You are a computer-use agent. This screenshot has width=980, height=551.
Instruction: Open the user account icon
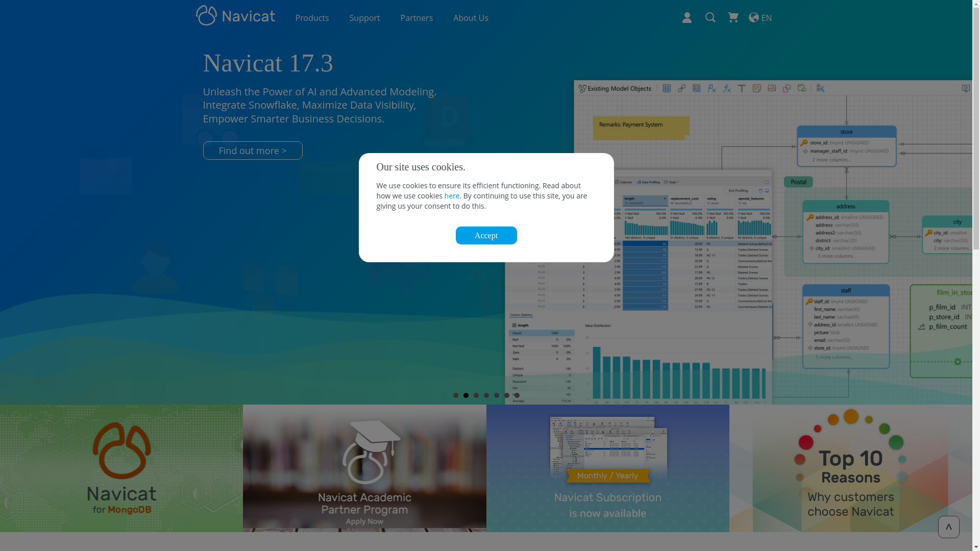pyautogui.click(x=687, y=18)
